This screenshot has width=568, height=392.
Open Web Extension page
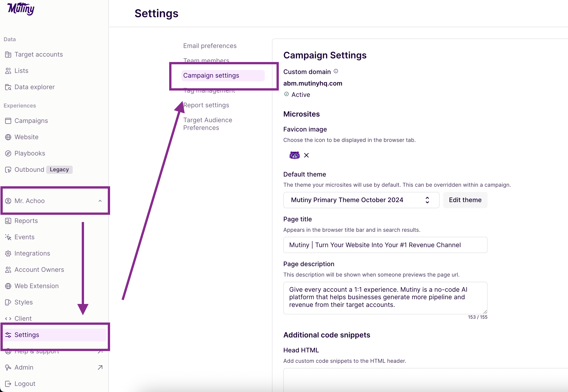coord(36,286)
